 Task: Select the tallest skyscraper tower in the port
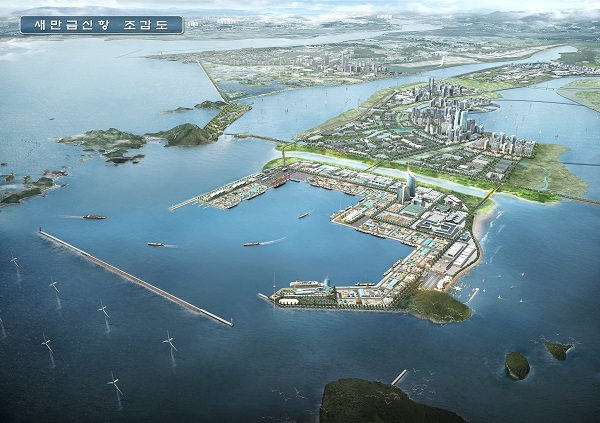click(410, 183)
